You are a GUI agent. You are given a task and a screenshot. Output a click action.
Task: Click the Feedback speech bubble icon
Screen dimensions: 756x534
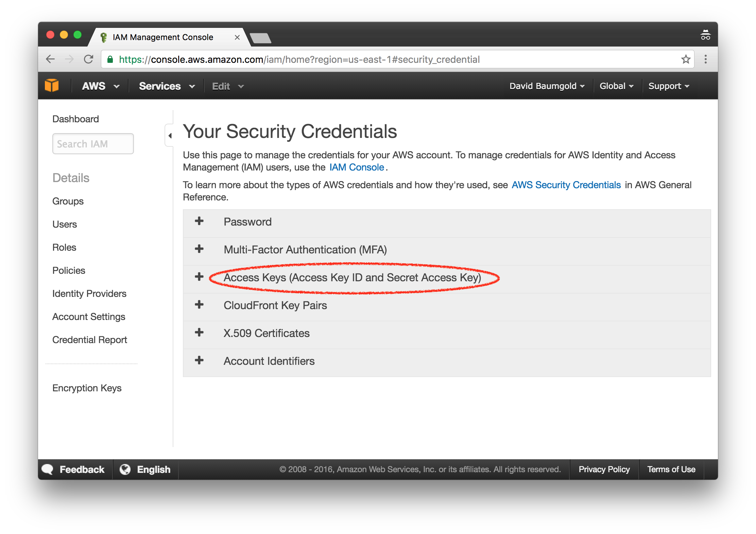[48, 469]
